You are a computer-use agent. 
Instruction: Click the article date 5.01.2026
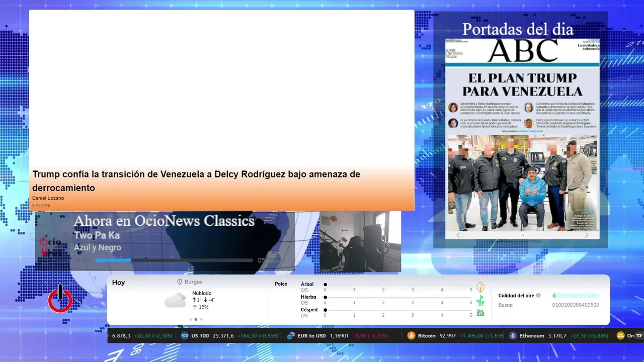click(41, 206)
